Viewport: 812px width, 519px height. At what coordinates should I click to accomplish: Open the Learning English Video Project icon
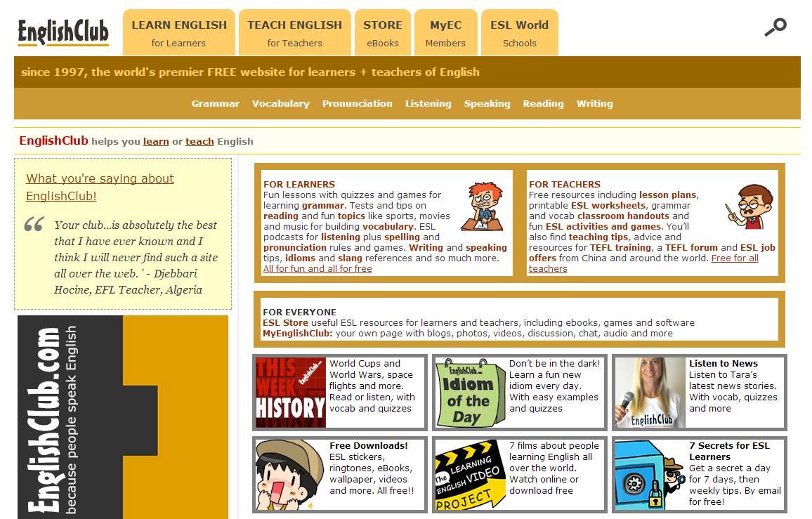[x=469, y=475]
